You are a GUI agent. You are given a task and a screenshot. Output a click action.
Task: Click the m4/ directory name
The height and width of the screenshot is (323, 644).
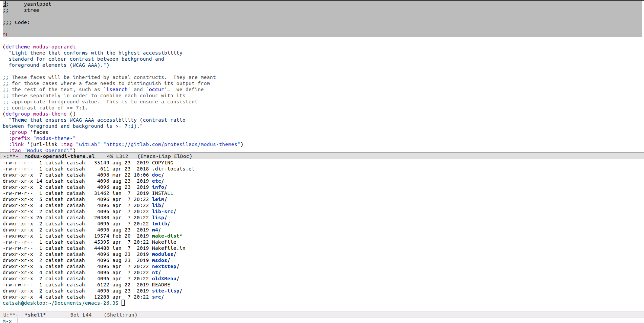click(x=156, y=230)
